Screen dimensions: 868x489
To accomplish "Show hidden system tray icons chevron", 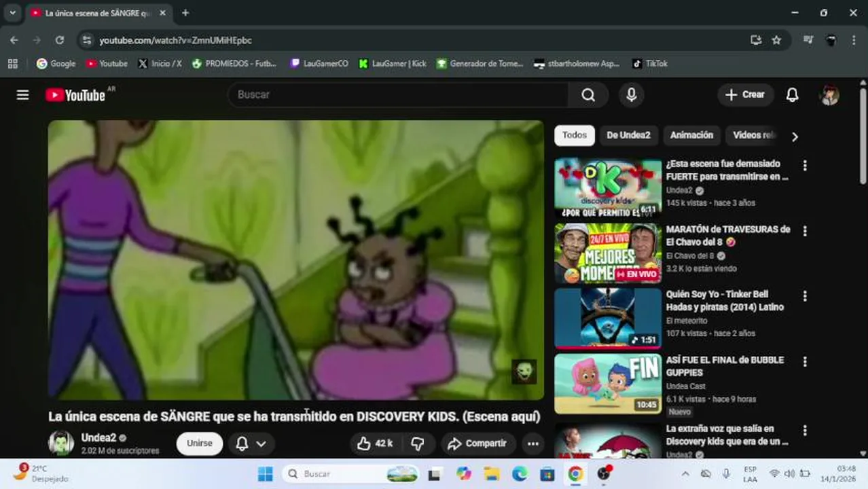I will pyautogui.click(x=685, y=473).
